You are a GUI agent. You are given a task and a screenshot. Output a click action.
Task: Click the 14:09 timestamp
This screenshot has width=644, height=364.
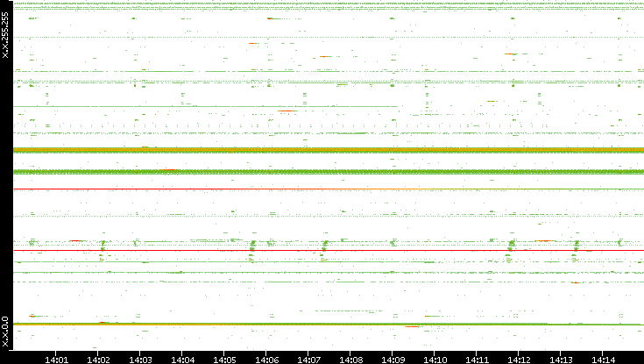click(x=393, y=360)
